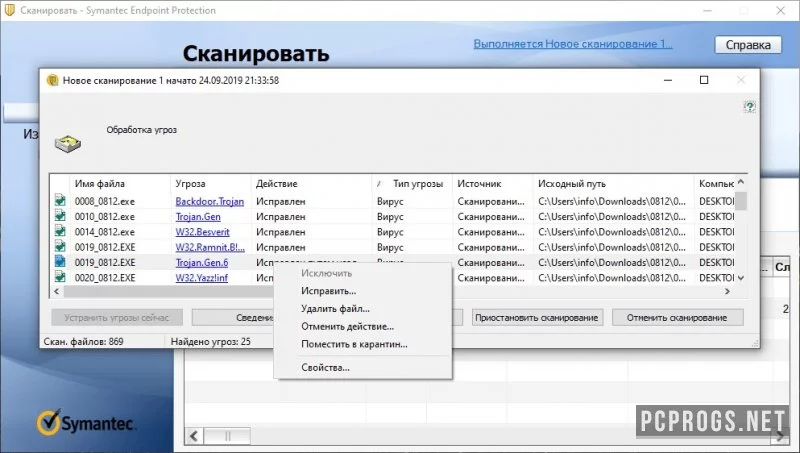Click the Выполняется Новое сканирование 1... link

573,44
